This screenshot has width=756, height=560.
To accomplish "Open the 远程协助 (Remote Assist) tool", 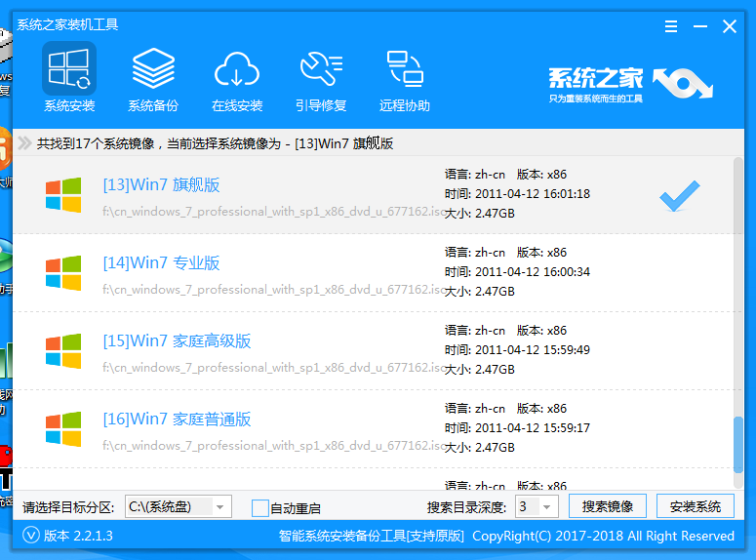I will point(405,78).
